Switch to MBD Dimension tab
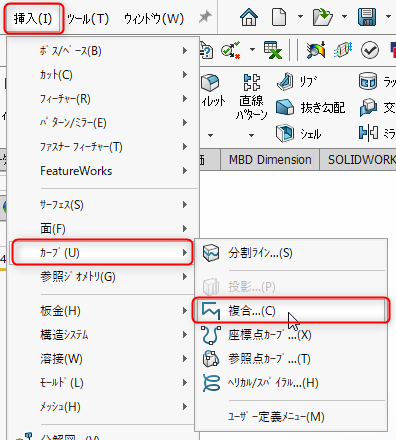The height and width of the screenshot is (440, 396). tap(270, 160)
